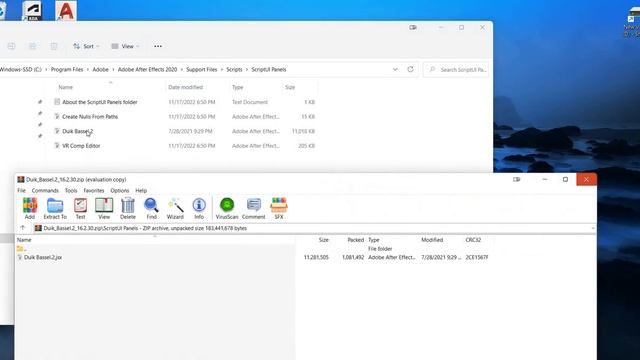Select Duik Bassel.2.jsx in archive
The image size is (640, 360).
click(x=40, y=257)
